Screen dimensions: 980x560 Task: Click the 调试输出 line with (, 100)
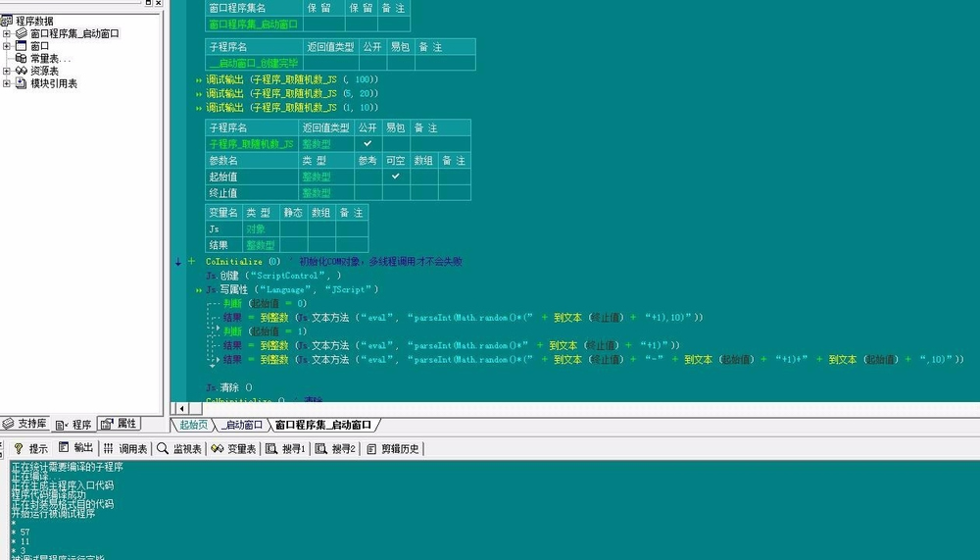click(292, 79)
